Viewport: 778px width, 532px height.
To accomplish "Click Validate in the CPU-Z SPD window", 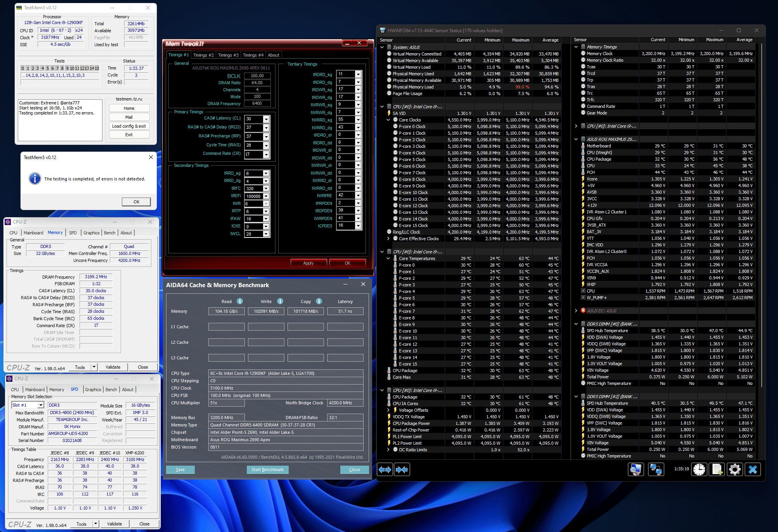I will point(114,524).
